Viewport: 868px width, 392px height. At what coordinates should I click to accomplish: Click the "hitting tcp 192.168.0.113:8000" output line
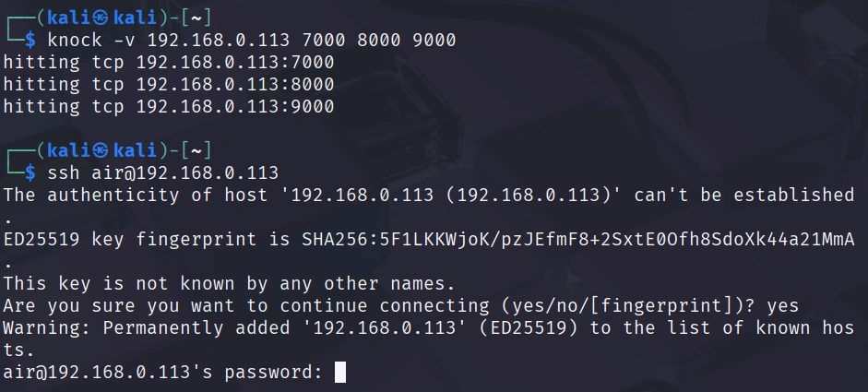click(169, 85)
